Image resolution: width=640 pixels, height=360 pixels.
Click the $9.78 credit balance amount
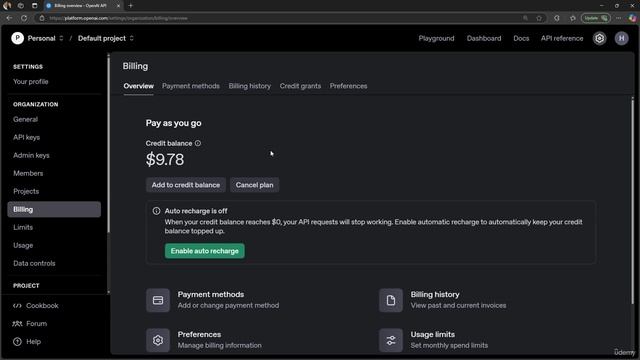pos(164,160)
